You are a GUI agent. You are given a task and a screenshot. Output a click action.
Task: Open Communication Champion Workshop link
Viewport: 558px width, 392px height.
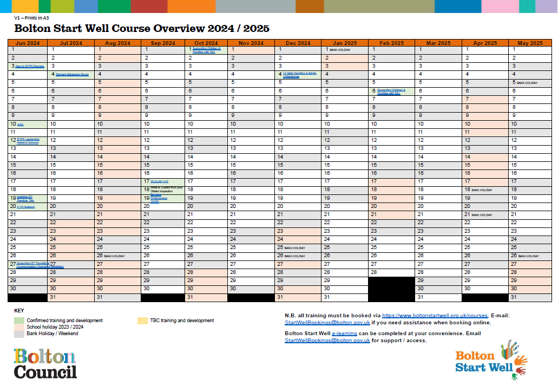coord(40,267)
